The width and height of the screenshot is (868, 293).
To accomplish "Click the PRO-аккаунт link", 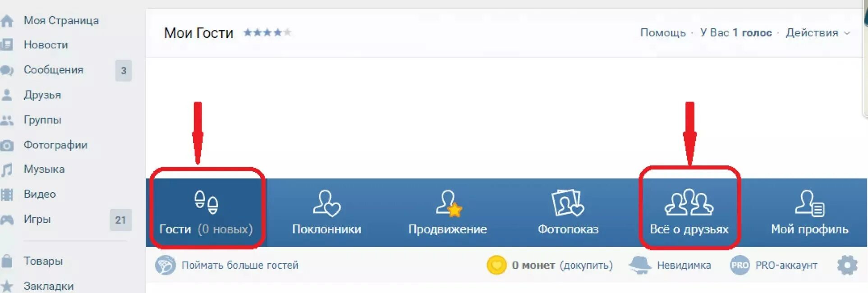I will click(x=786, y=265).
